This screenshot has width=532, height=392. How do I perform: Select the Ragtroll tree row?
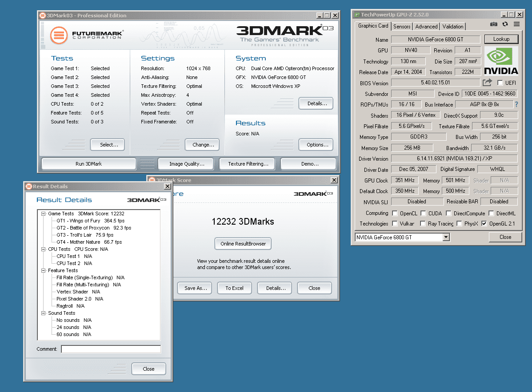70,306
